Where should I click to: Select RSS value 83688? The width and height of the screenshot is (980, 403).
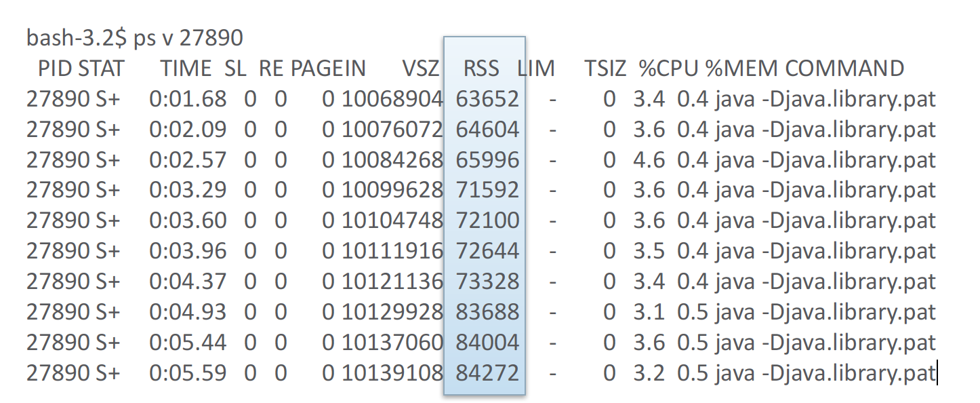(487, 312)
